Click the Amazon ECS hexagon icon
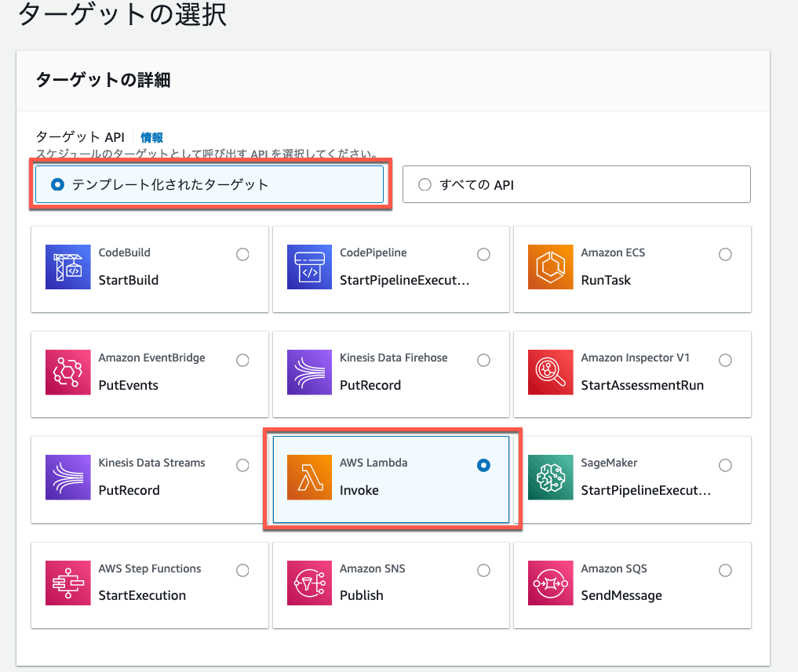This screenshot has width=798, height=672. point(550,265)
